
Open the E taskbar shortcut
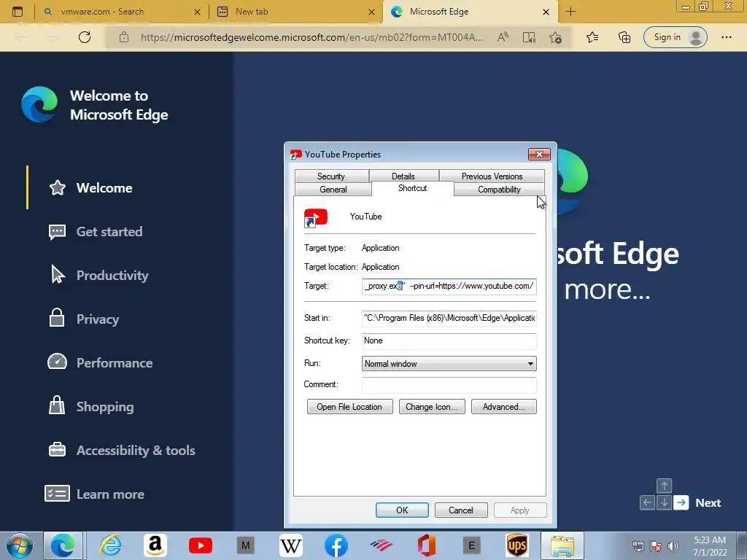point(472,545)
